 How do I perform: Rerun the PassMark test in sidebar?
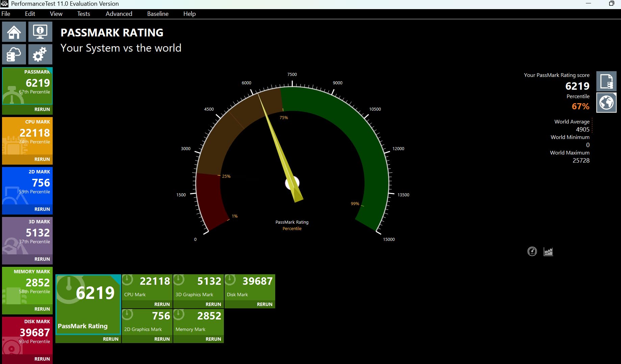tap(27, 109)
